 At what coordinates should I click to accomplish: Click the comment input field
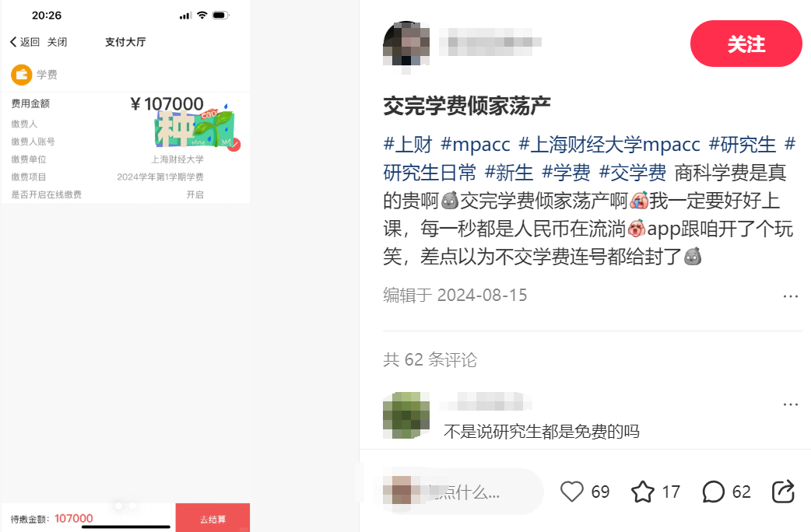(463, 491)
